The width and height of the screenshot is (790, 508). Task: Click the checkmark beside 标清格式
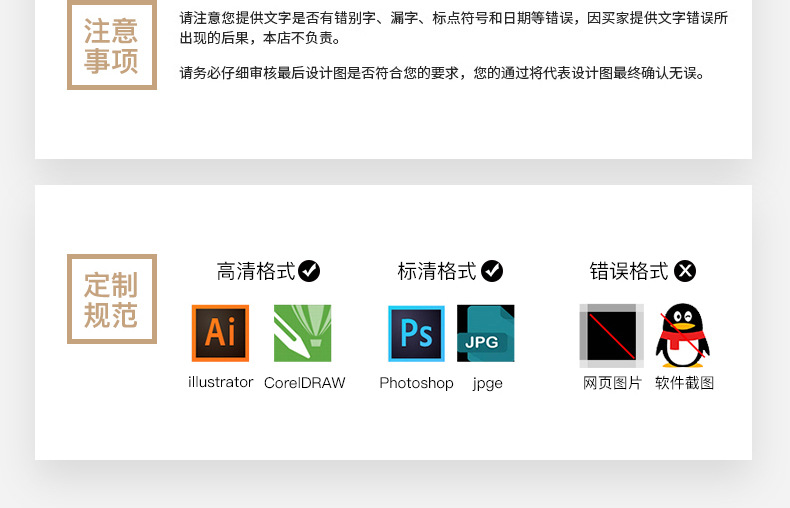pos(492,271)
